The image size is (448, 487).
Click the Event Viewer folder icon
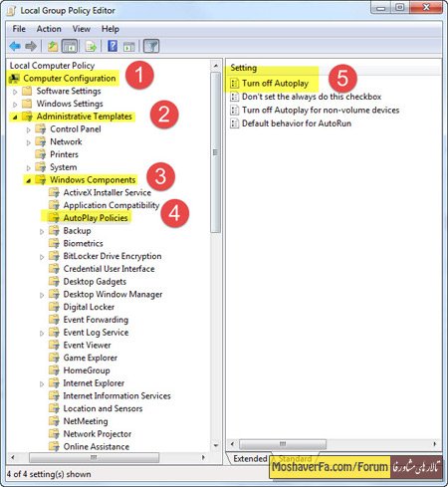(x=54, y=345)
